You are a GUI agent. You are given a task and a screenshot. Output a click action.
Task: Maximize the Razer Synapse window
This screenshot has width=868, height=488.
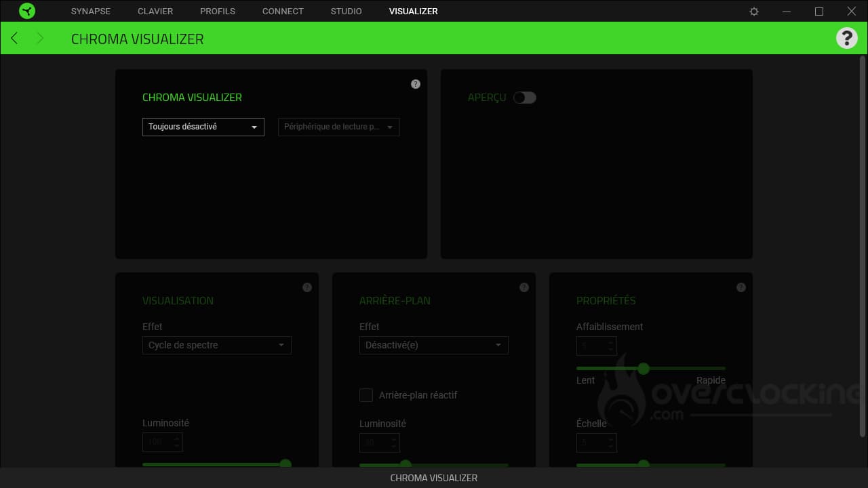click(819, 12)
